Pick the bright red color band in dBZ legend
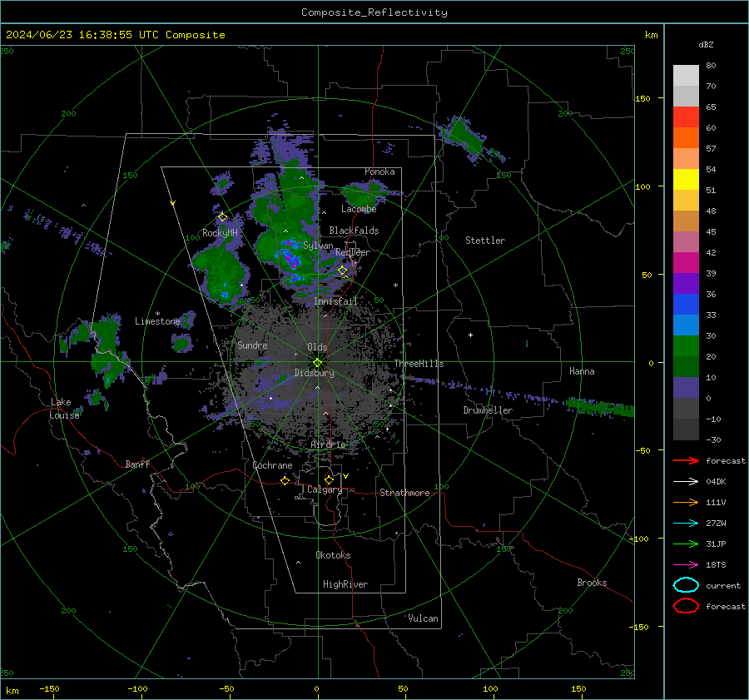The height and width of the screenshot is (700, 749). [x=686, y=117]
